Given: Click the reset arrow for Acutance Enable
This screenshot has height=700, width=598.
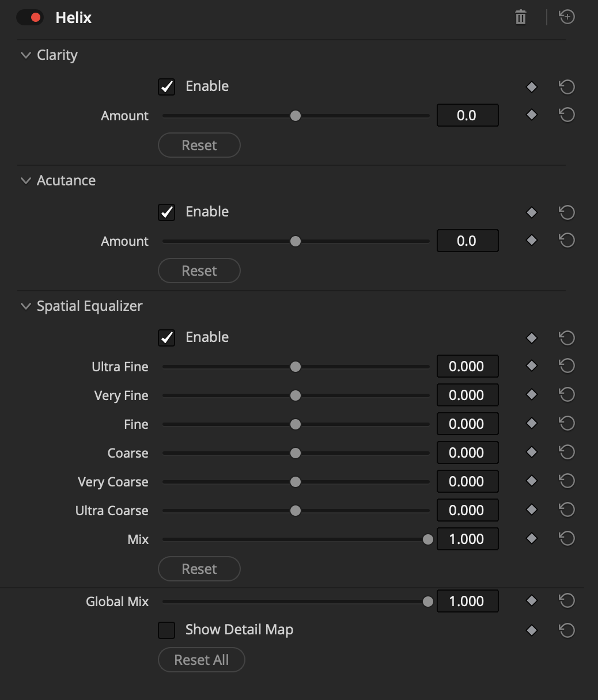Looking at the screenshot, I should pyautogui.click(x=566, y=212).
